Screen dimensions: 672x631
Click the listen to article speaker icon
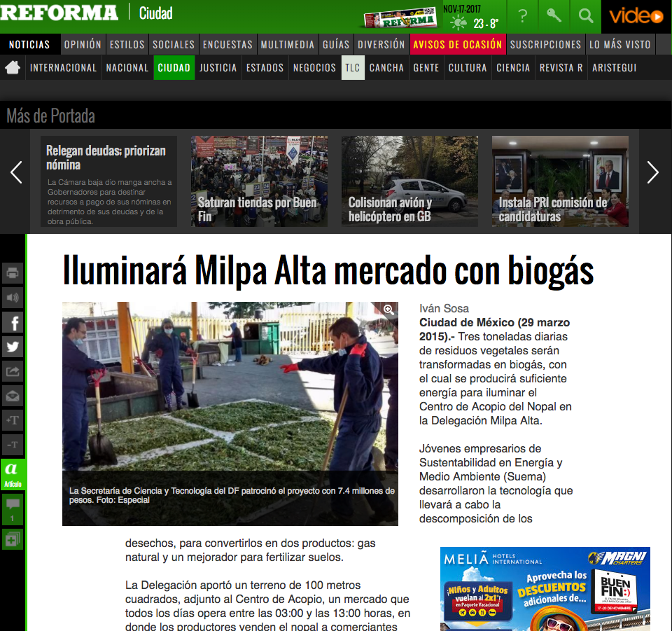(x=13, y=298)
